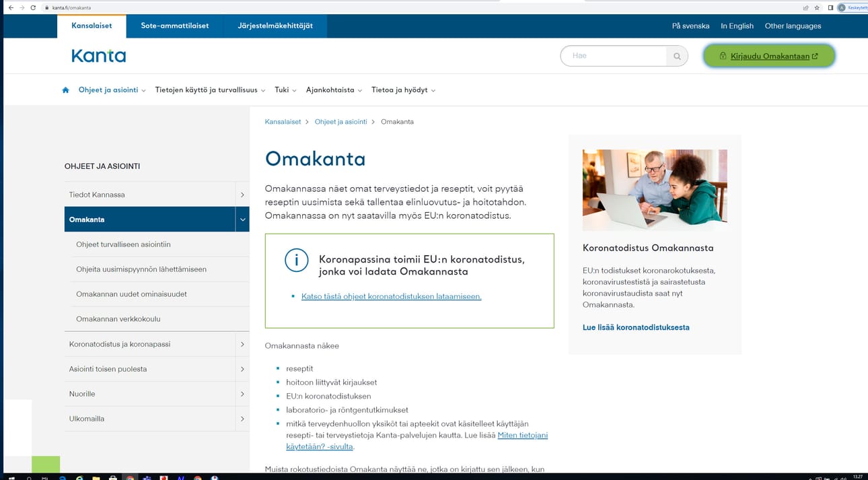Open Asiointi toisen puolesta in the sidebar
The width and height of the screenshot is (868, 480).
(108, 369)
